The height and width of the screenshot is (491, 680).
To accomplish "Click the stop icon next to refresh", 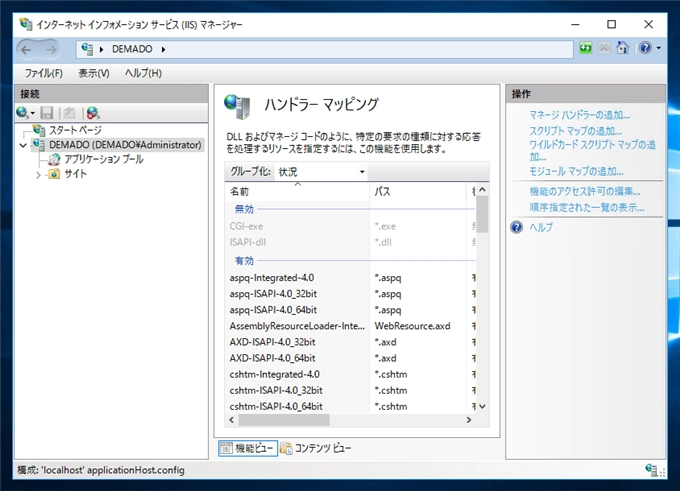I will [604, 48].
